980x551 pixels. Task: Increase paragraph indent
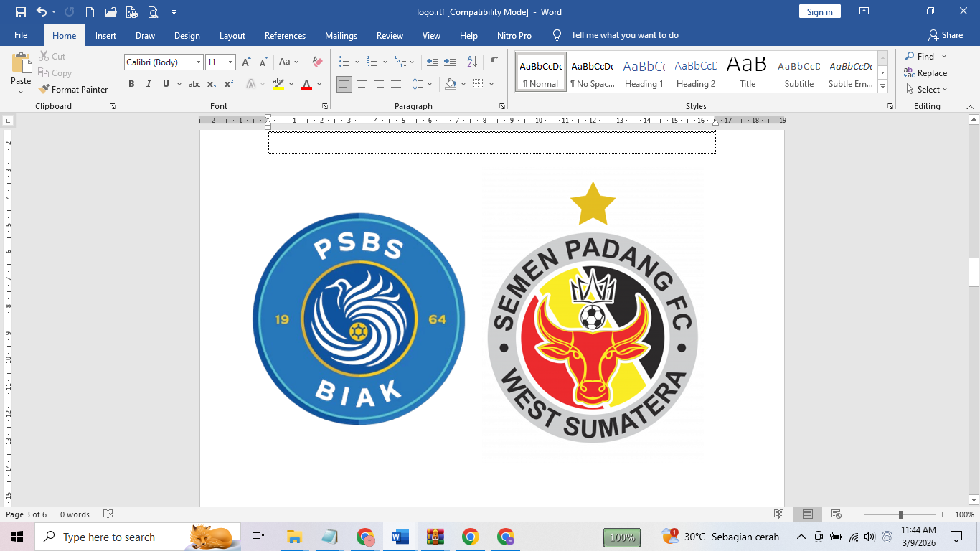coord(450,62)
